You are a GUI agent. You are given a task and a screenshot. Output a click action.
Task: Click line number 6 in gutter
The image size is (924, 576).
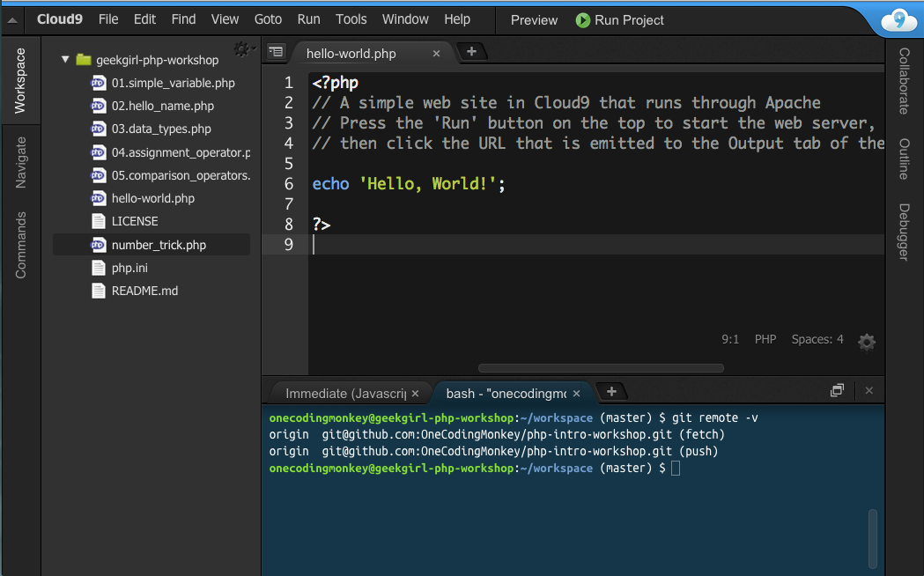pos(288,184)
